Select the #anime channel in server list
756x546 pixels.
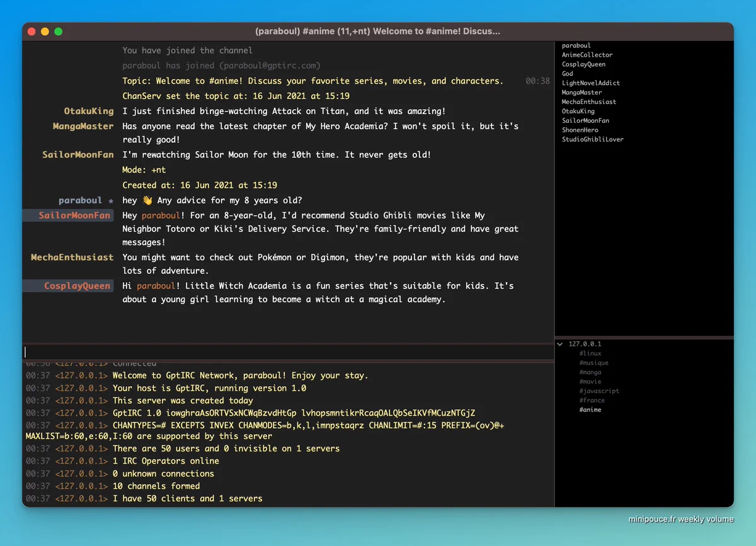[590, 410]
